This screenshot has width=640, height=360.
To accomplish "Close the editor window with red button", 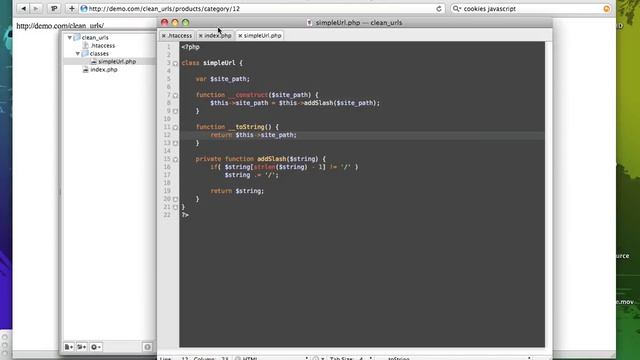I will (x=164, y=22).
